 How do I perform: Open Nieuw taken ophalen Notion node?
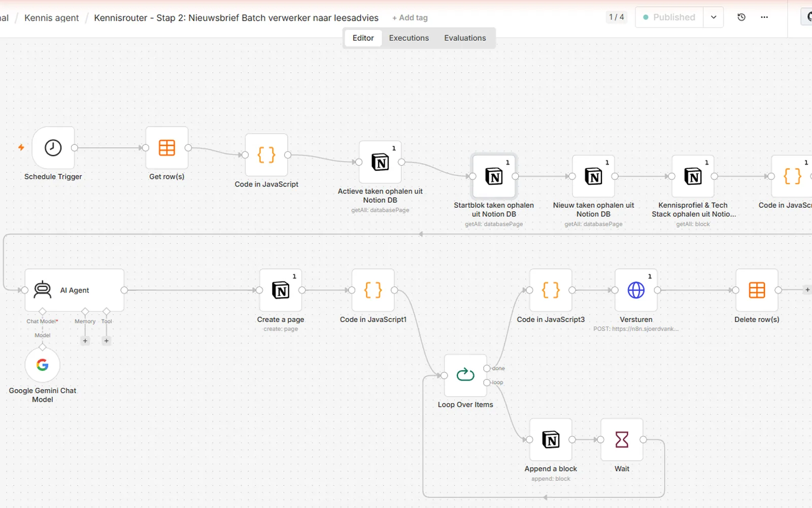pyautogui.click(x=593, y=176)
